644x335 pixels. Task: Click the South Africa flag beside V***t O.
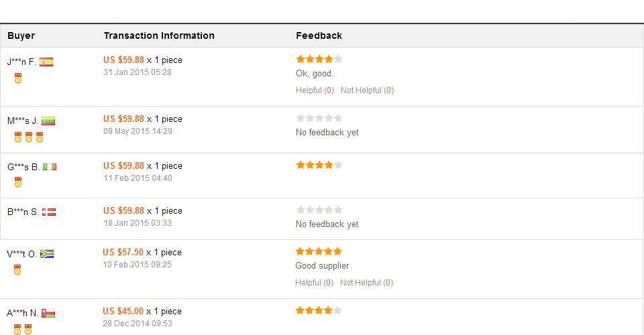47,254
